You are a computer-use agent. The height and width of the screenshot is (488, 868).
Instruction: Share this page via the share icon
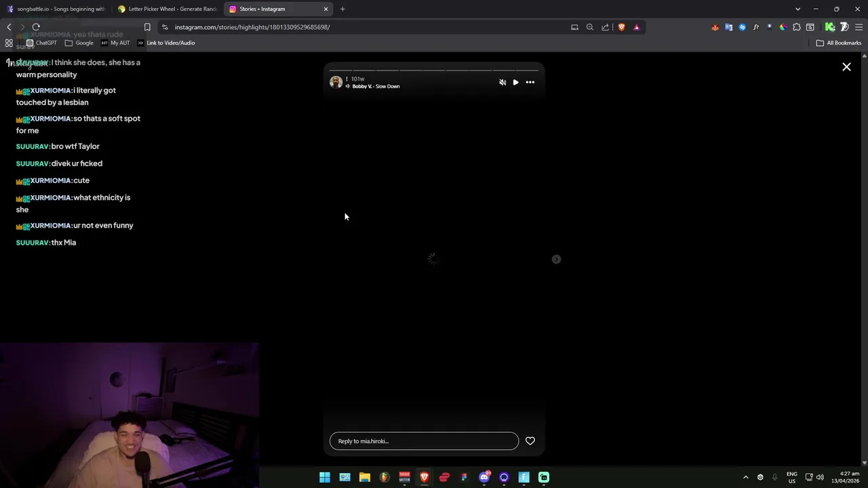606,27
